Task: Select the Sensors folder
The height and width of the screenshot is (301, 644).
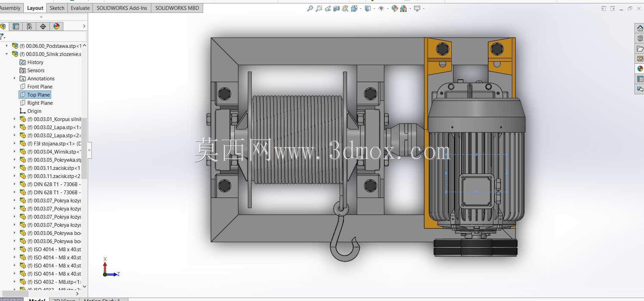Action: tap(32, 71)
